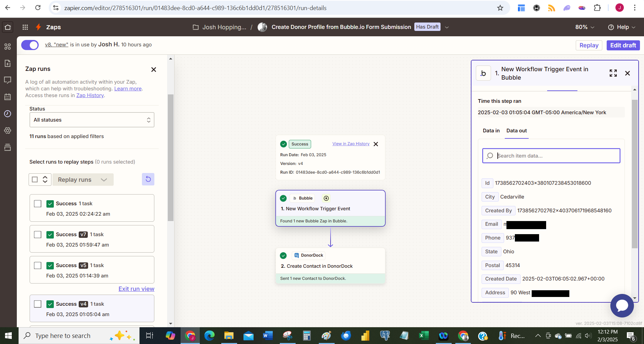Open the sidebar run history clock icon

click(x=7, y=114)
